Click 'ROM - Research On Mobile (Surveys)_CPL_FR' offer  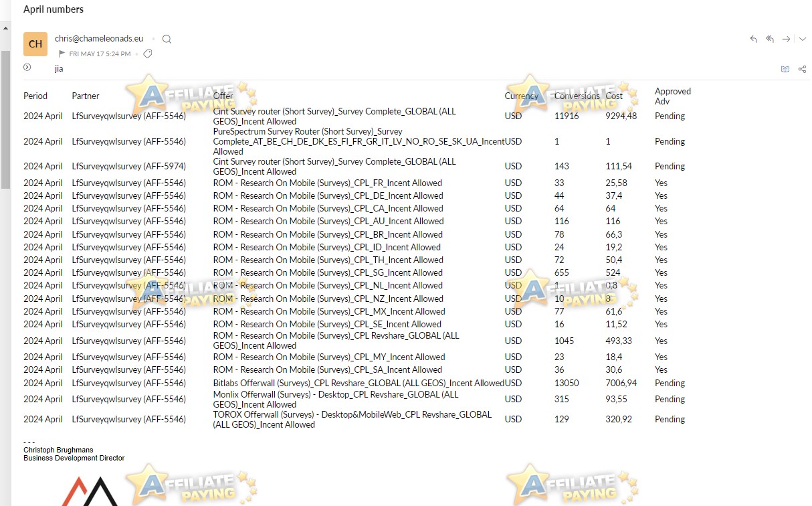tap(327, 183)
